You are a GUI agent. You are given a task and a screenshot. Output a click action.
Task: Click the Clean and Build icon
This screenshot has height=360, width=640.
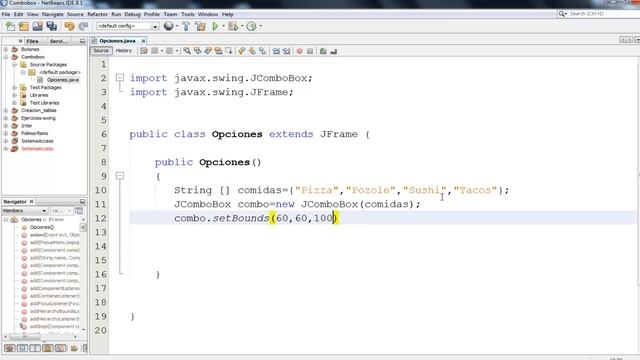point(200,27)
